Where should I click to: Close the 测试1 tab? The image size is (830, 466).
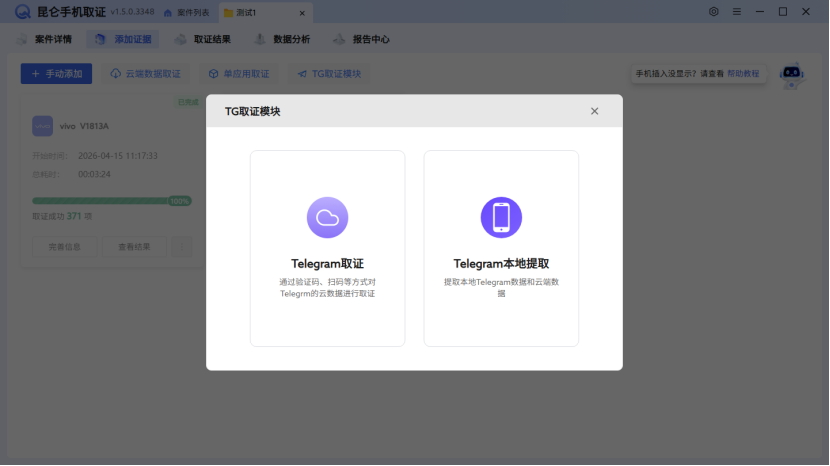point(302,13)
